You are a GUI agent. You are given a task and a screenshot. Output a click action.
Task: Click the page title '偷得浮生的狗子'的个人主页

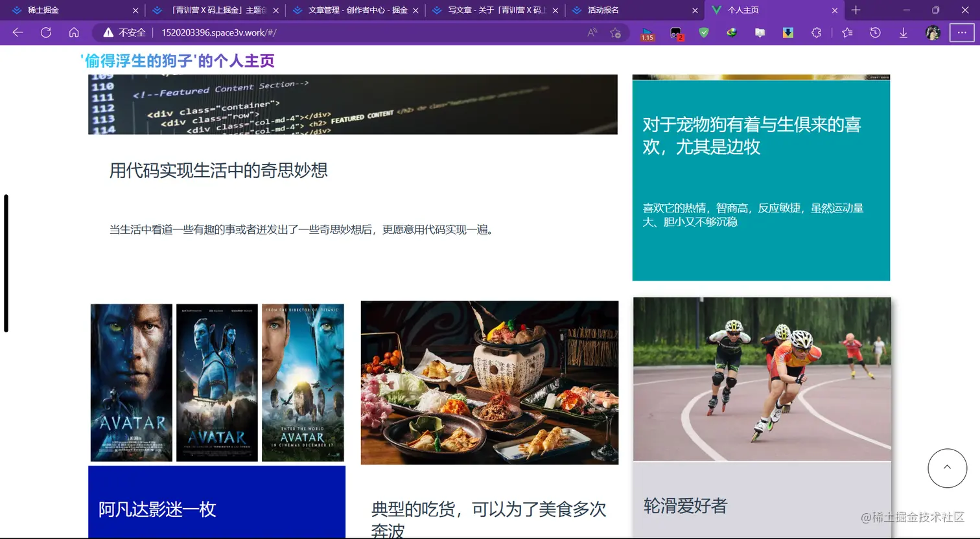(178, 61)
